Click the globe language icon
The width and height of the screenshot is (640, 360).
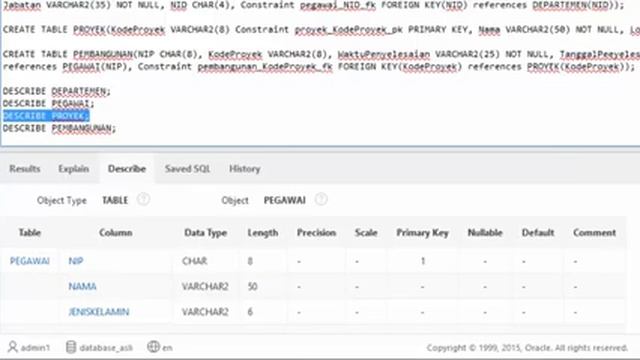(x=153, y=347)
